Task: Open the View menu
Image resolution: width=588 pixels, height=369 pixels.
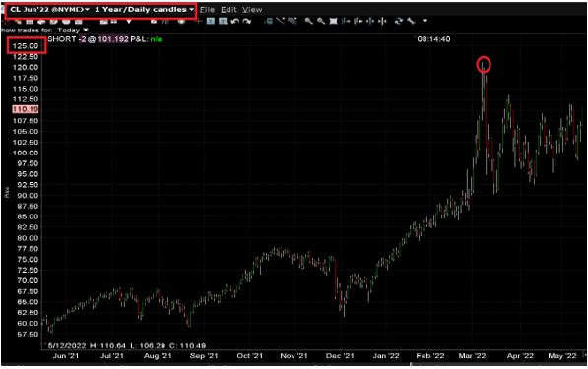Action: 252,10
